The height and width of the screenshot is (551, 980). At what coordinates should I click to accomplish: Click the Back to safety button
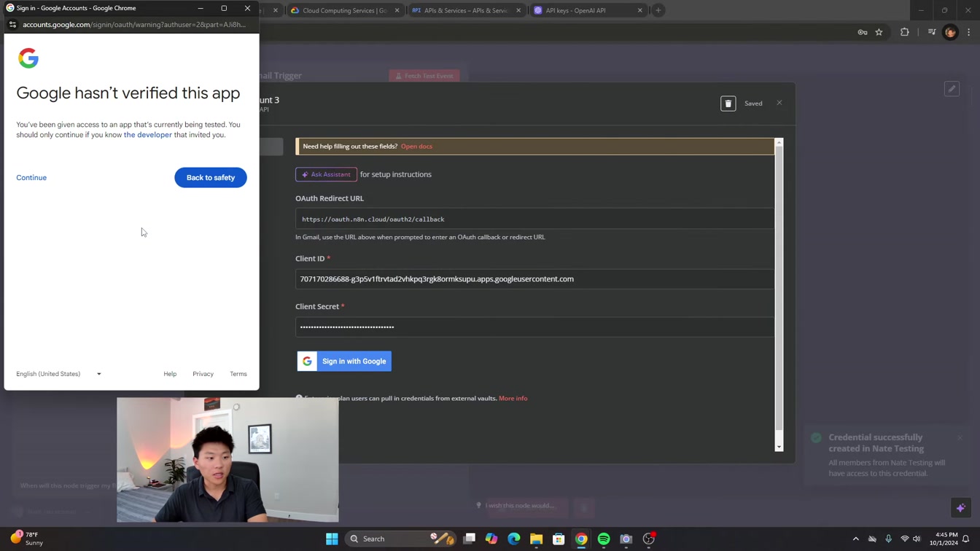pos(211,178)
